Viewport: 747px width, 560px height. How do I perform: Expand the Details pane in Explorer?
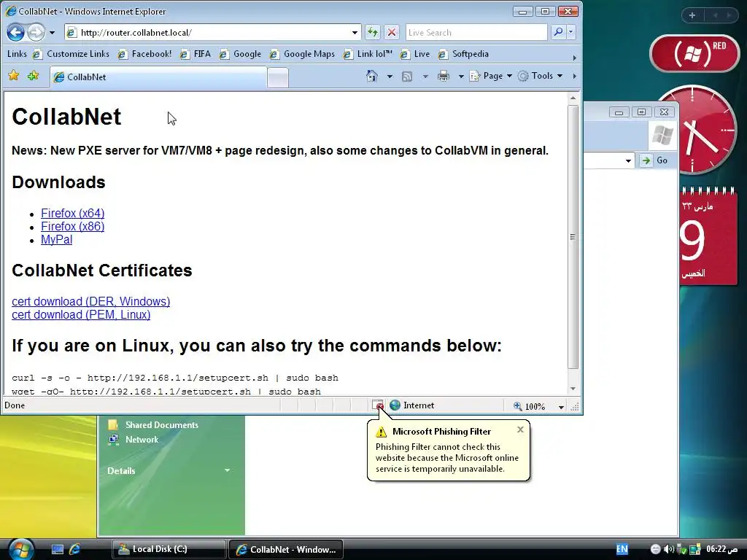click(228, 470)
